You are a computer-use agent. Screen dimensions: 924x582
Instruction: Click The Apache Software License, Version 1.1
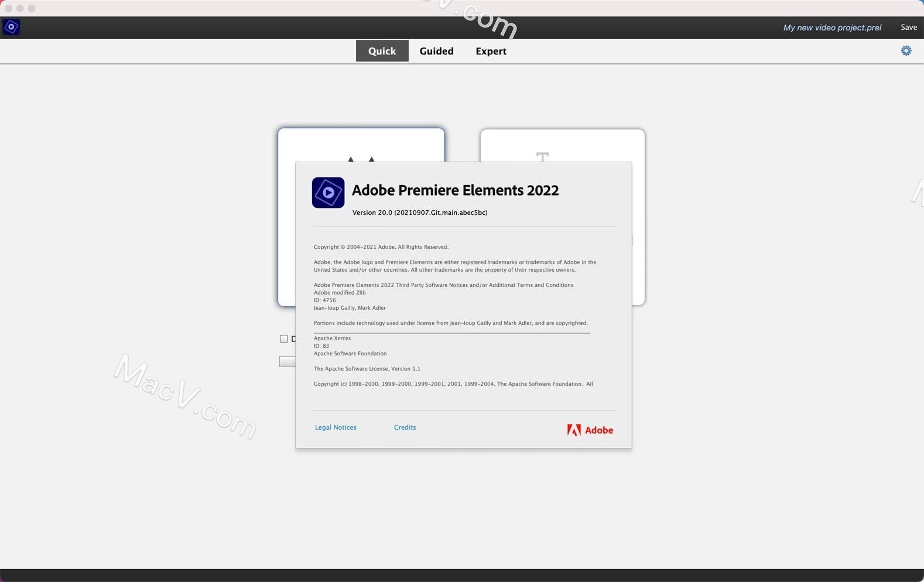coord(367,369)
